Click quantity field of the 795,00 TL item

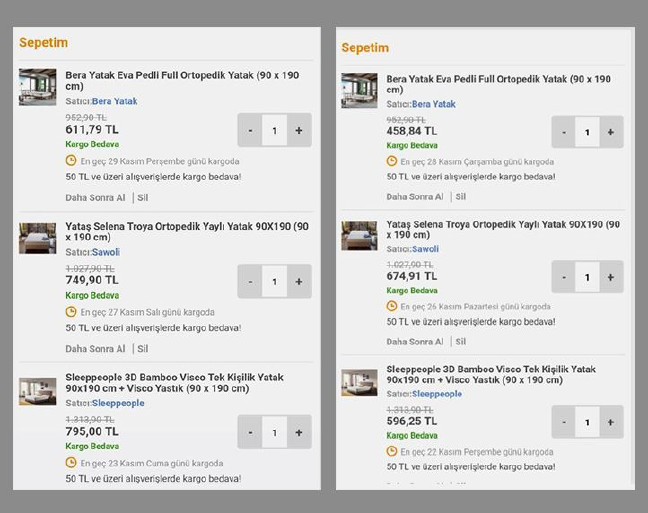coord(274,433)
